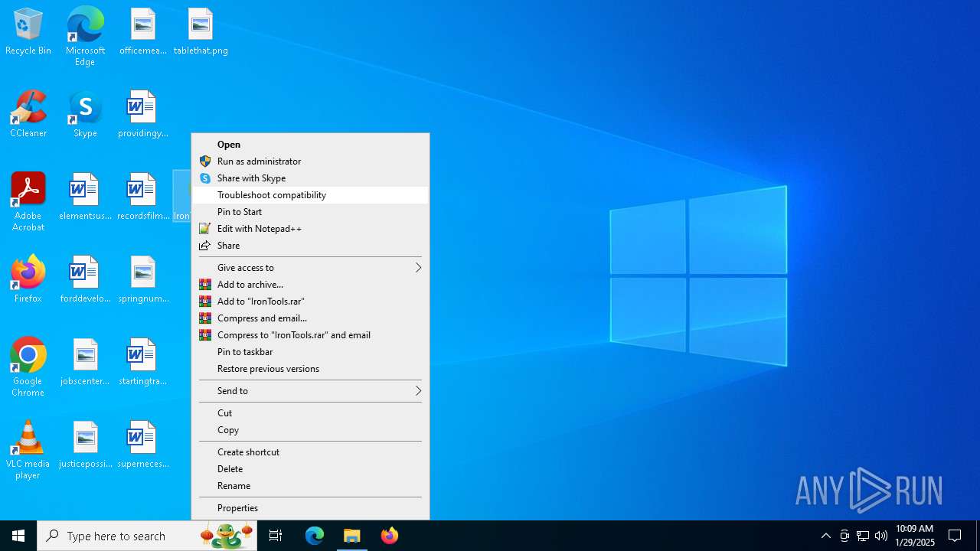
Task: Choose Restore previous versions
Action: 310,369
